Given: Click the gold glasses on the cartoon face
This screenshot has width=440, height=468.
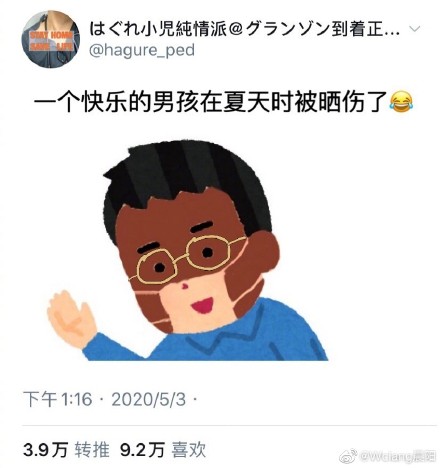Looking at the screenshot, I should pos(188,260).
